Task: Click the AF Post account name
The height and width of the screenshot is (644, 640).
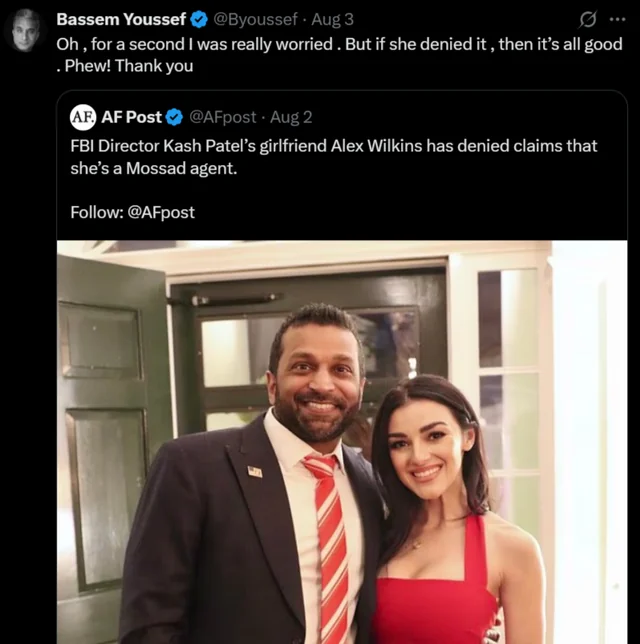Action: (x=131, y=117)
